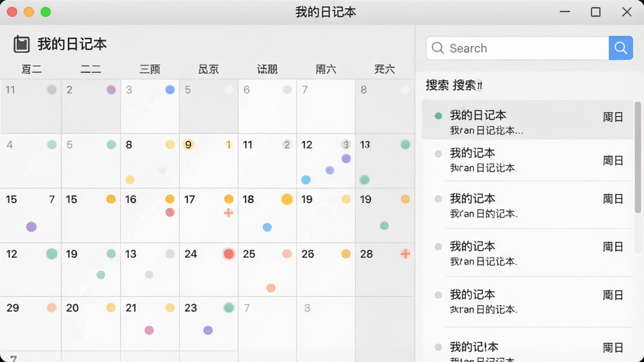Click the orange dot in day 15 cell

(111, 199)
